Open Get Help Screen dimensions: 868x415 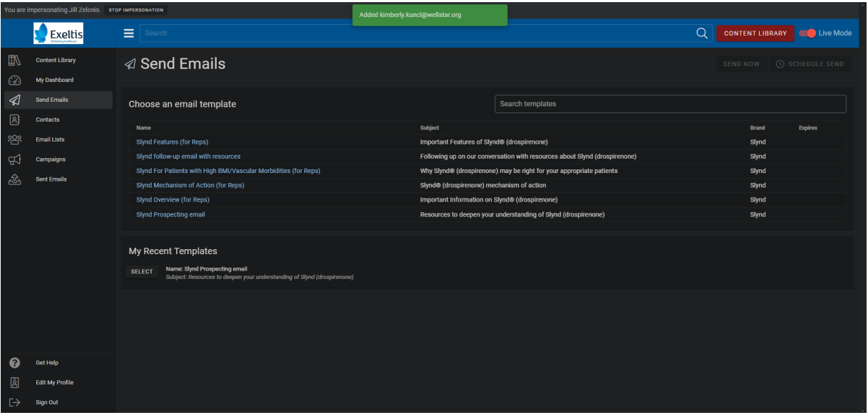pyautogui.click(x=47, y=362)
